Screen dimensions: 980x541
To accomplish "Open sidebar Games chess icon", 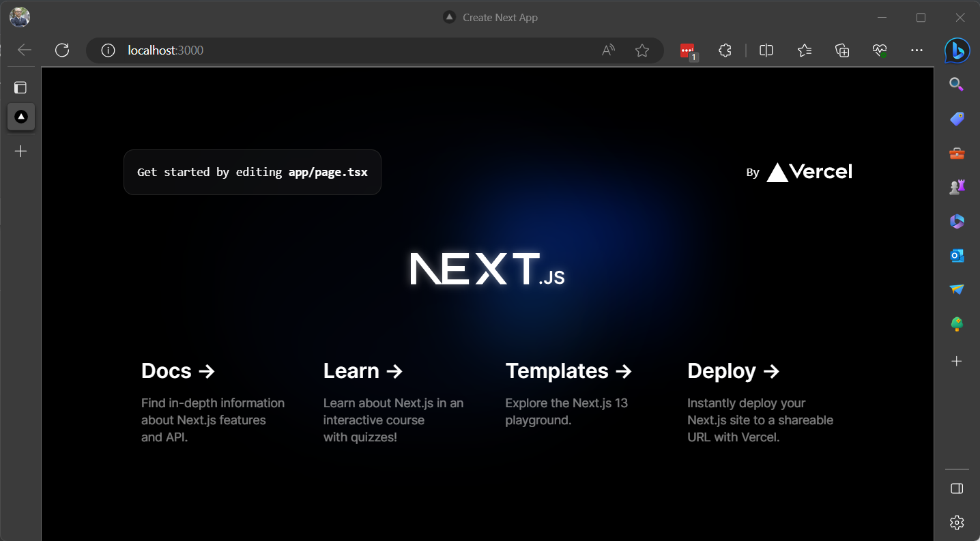I will [957, 188].
